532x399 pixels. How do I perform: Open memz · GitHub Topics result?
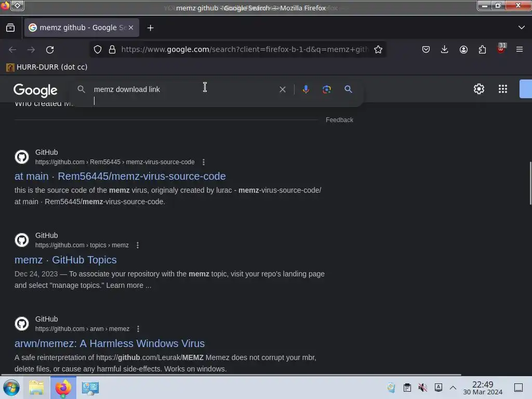[65, 260]
